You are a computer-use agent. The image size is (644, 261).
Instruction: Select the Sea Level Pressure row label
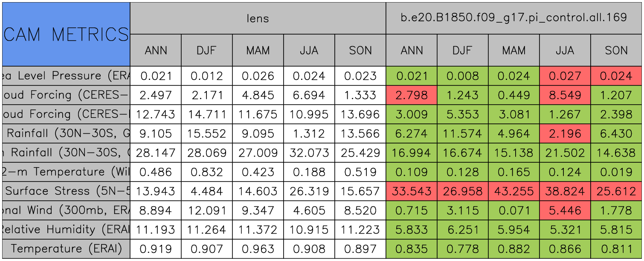point(66,76)
